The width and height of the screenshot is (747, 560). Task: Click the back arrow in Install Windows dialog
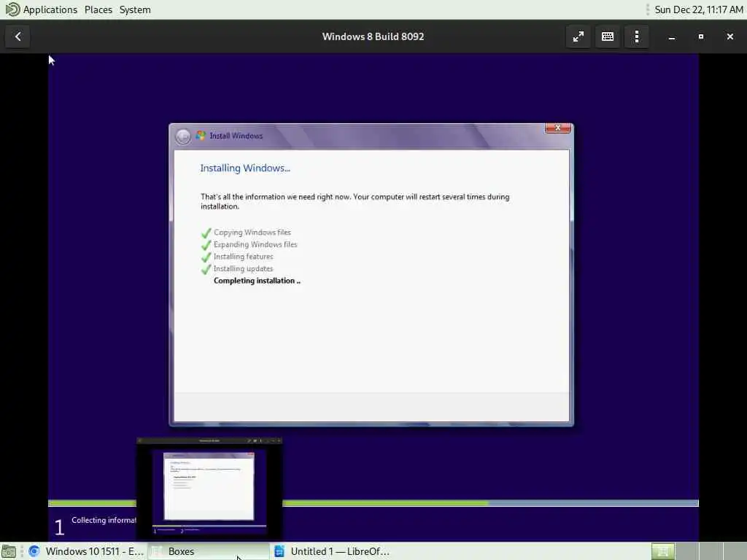182,136
